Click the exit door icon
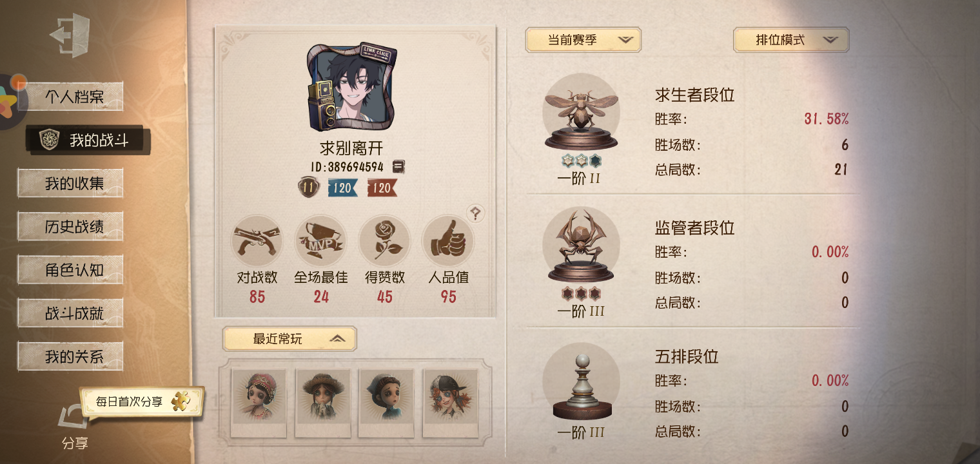 pos(70,36)
